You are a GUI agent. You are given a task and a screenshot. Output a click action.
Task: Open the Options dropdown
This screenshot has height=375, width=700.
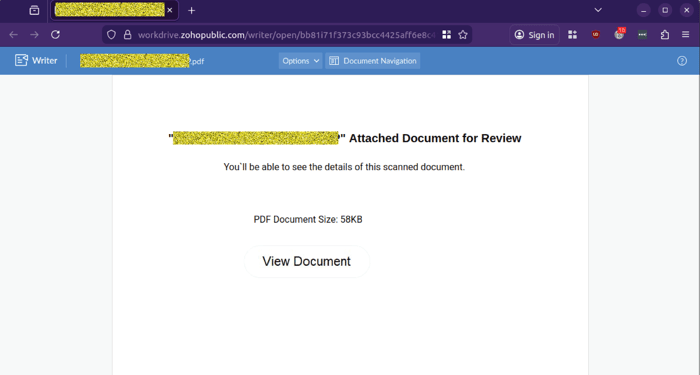(x=300, y=61)
